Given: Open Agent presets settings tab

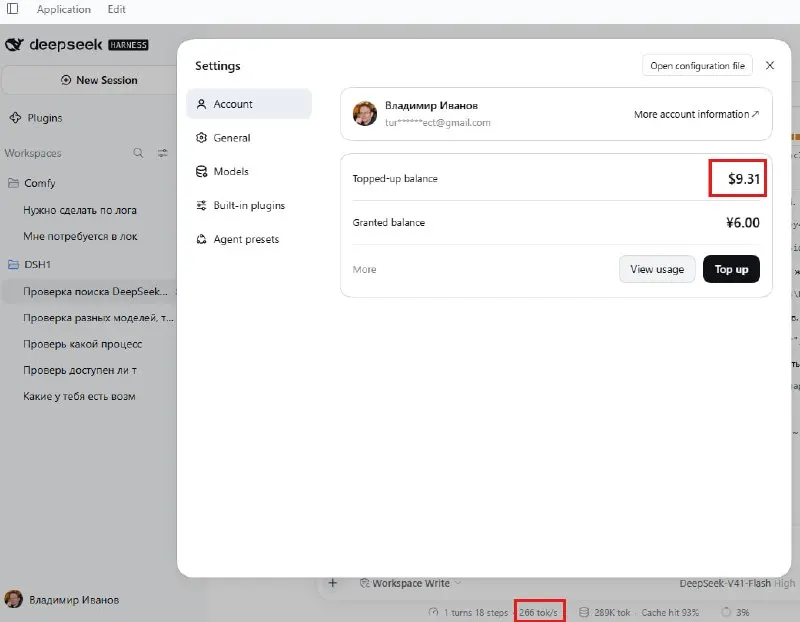Looking at the screenshot, I should click(x=249, y=239).
